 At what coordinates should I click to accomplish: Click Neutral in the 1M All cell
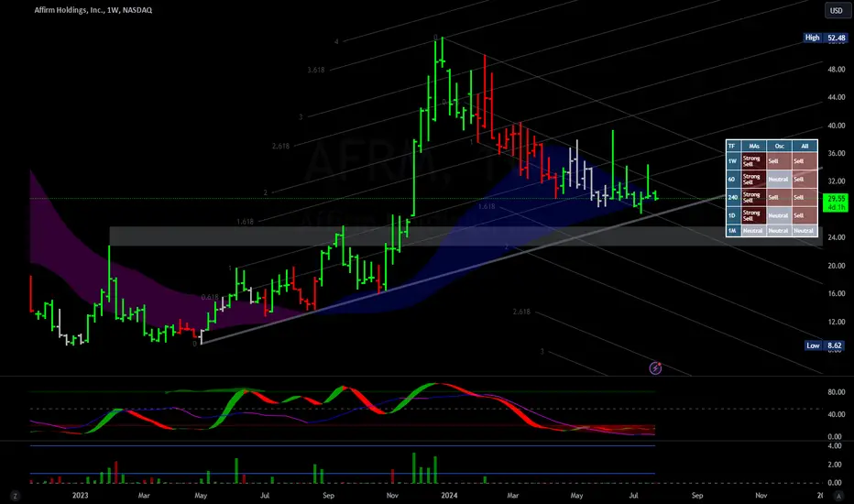tap(805, 231)
